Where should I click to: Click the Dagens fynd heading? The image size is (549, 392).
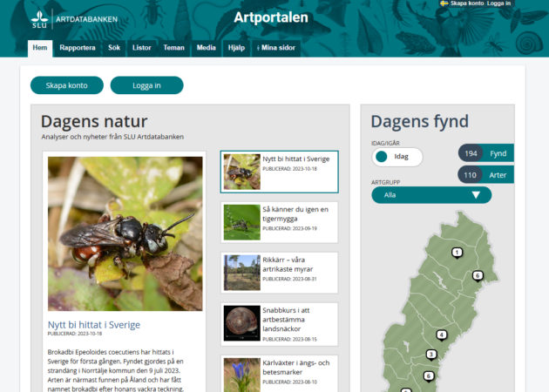click(x=420, y=121)
